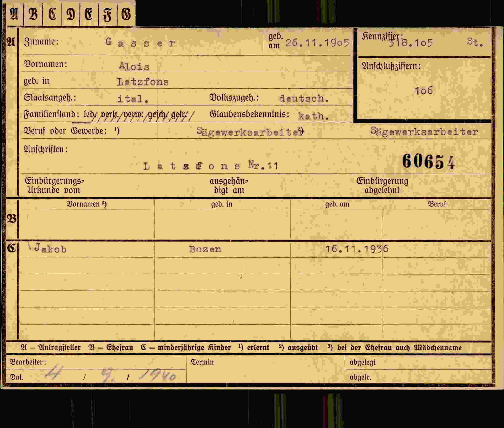Click the section B marker

click(11, 219)
